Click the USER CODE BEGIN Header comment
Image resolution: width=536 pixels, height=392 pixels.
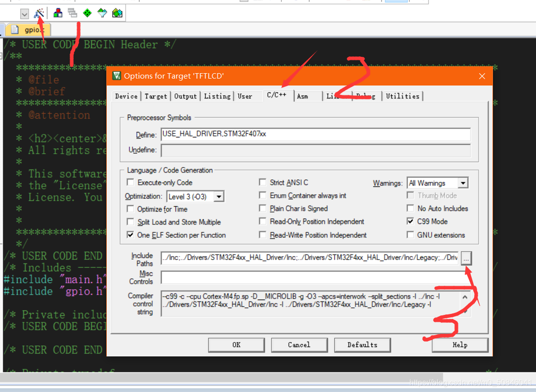[90, 44]
